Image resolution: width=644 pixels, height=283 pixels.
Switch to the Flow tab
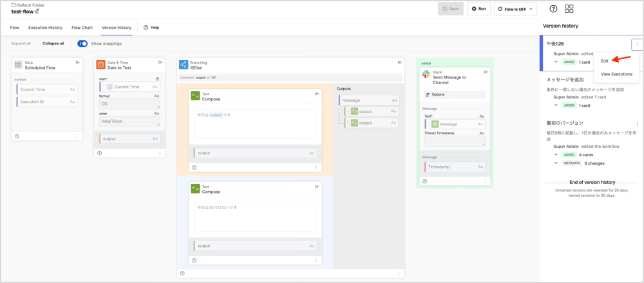tap(15, 28)
